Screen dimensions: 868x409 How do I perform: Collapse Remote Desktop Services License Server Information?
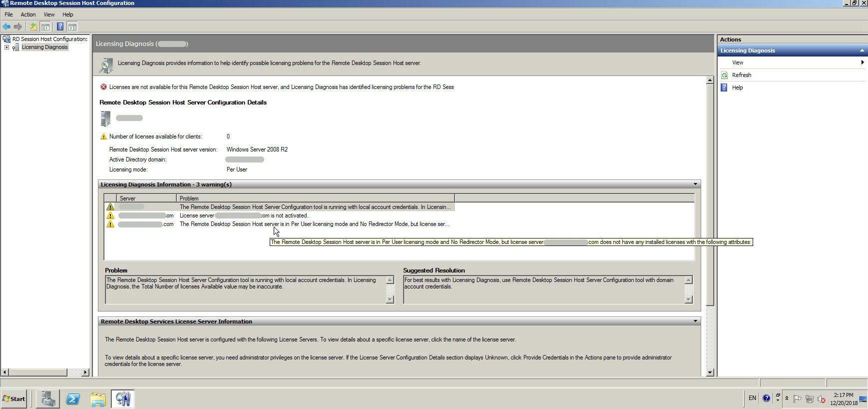[x=695, y=321]
